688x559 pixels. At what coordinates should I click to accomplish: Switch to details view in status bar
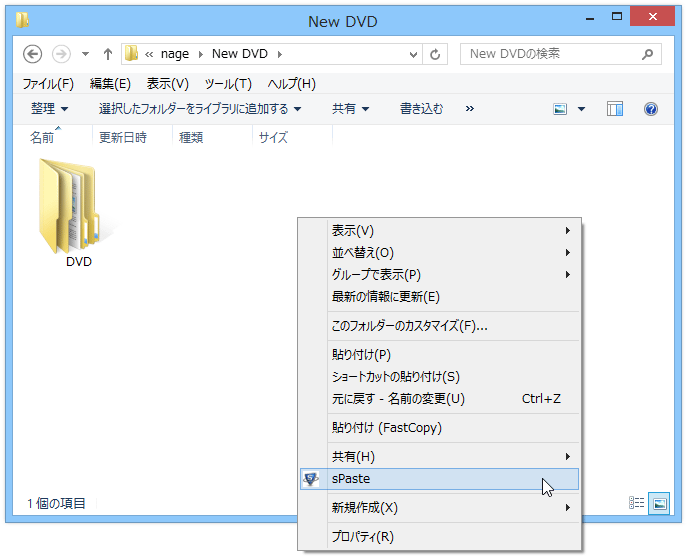[x=636, y=503]
